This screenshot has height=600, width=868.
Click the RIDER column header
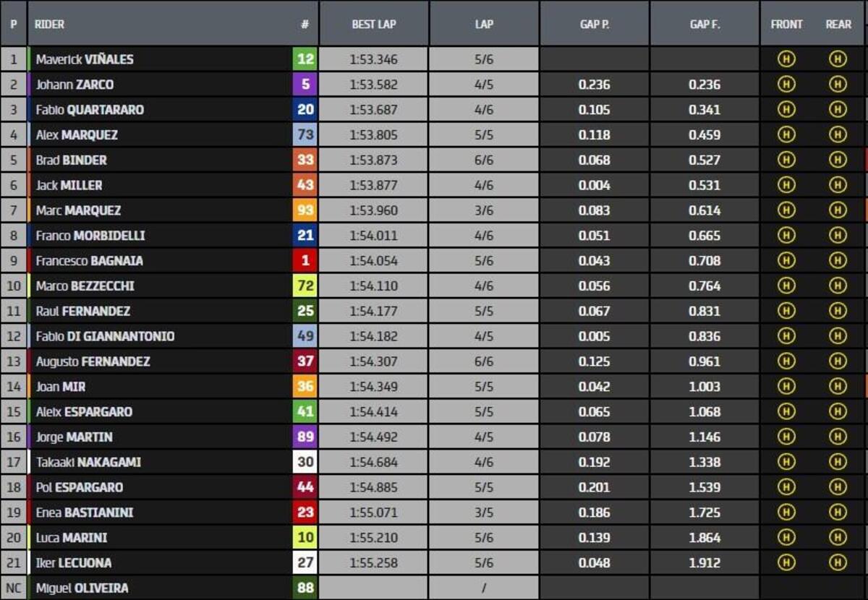50,24
